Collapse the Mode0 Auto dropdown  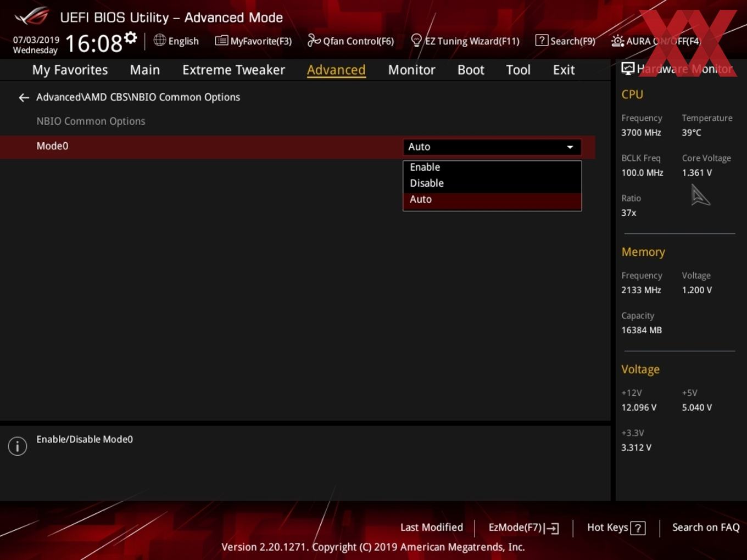pos(492,147)
